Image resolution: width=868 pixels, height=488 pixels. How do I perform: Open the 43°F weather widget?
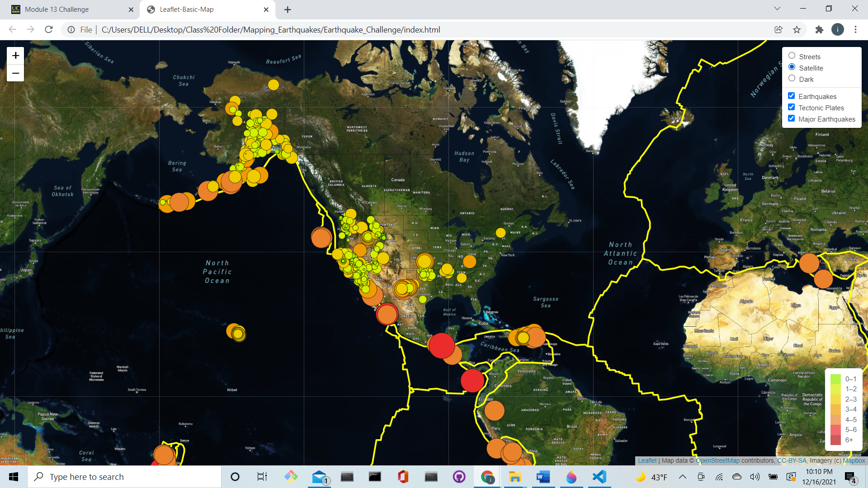click(x=651, y=477)
